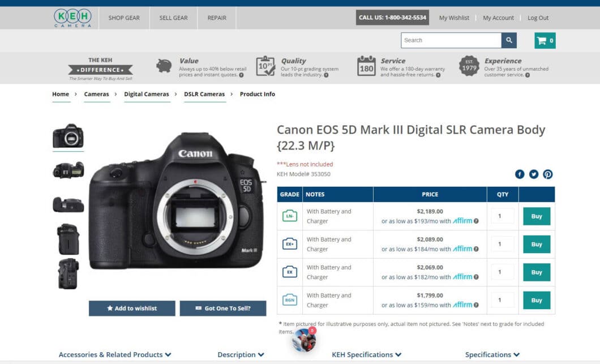Open the Sell Gear menu

173,18
